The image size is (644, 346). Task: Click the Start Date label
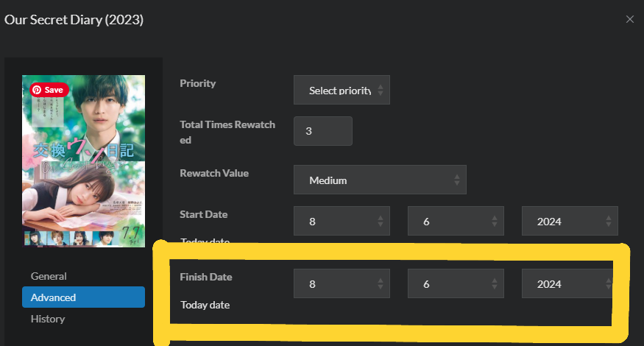tap(203, 214)
